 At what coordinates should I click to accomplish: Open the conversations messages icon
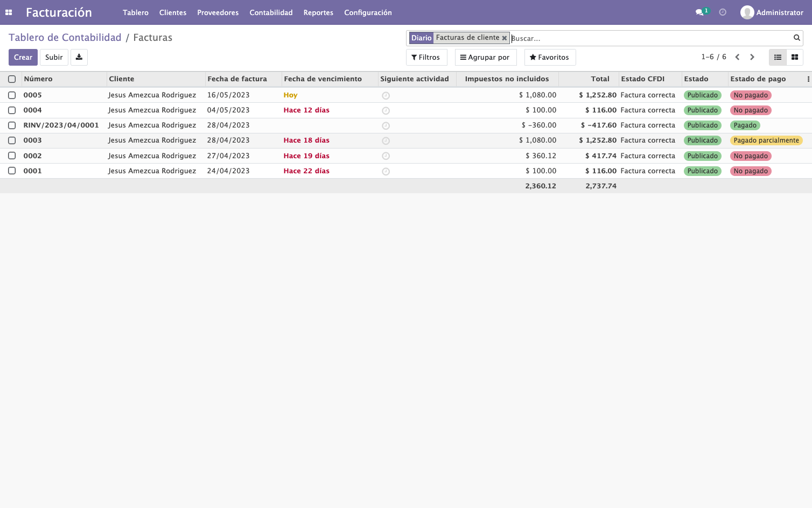(699, 12)
